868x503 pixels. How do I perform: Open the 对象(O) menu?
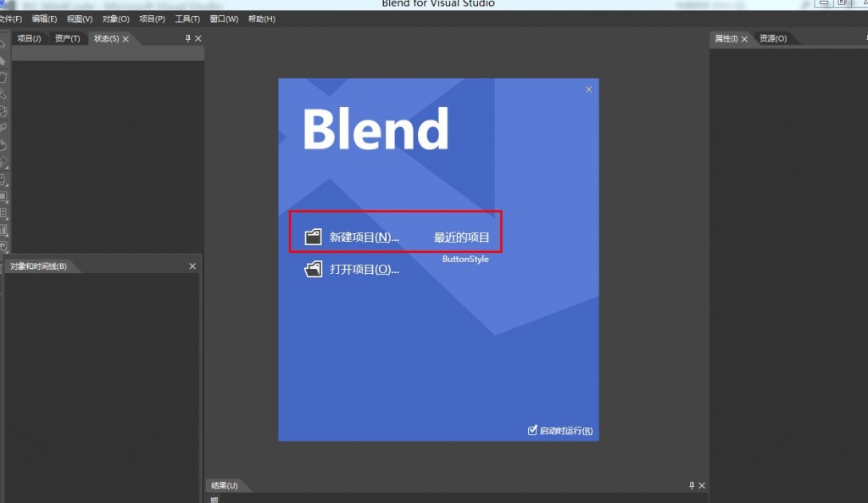[115, 19]
